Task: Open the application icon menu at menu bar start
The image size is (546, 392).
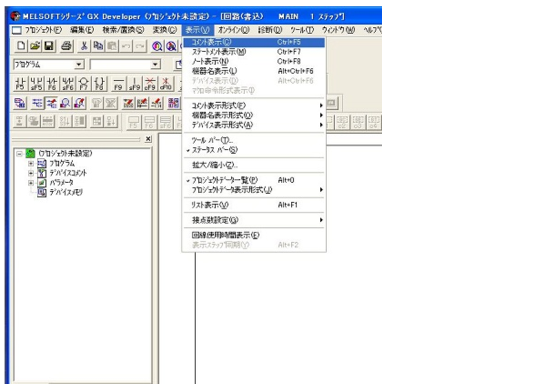Action: (15, 30)
